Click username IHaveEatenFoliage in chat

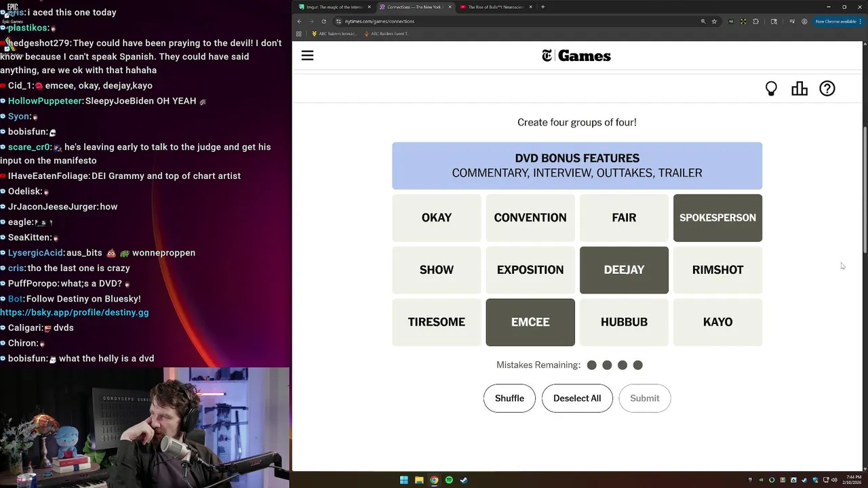coord(49,176)
